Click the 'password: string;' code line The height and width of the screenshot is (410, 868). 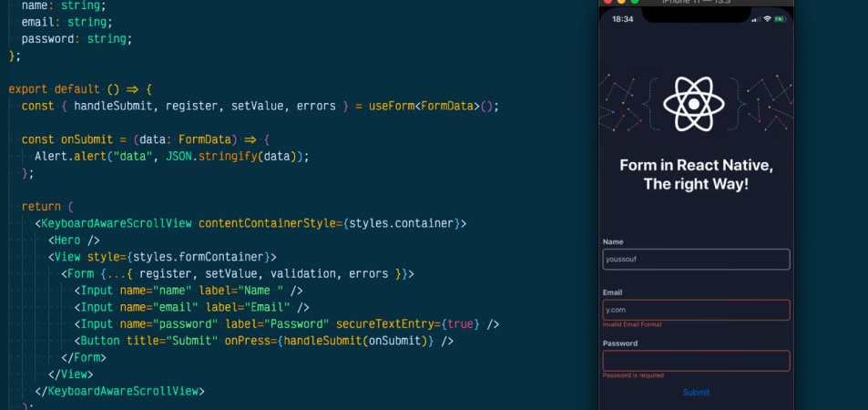pos(77,39)
